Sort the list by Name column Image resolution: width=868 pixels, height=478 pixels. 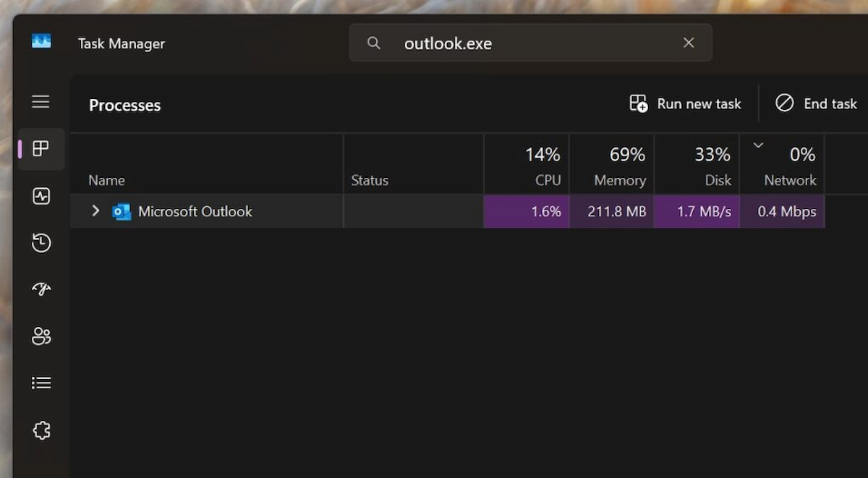[106, 180]
